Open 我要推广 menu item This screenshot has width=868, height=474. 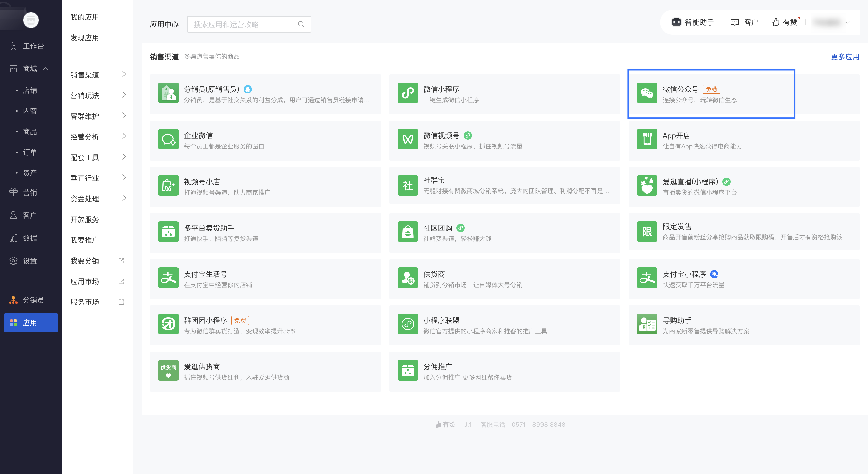click(84, 240)
